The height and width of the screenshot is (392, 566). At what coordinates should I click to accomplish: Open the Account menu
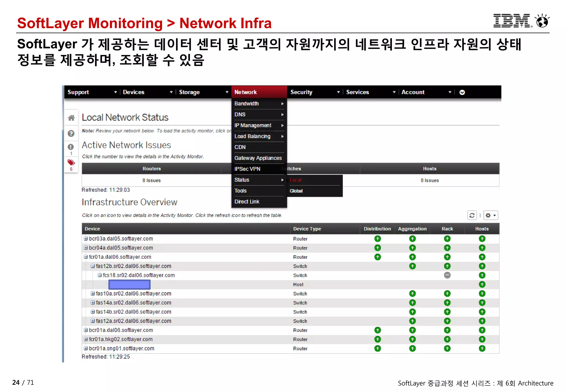click(426, 92)
